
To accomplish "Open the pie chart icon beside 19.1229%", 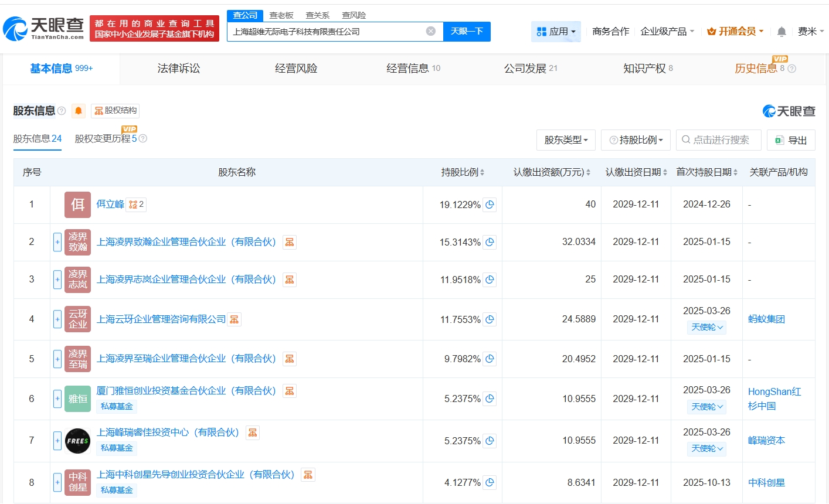I will [490, 205].
